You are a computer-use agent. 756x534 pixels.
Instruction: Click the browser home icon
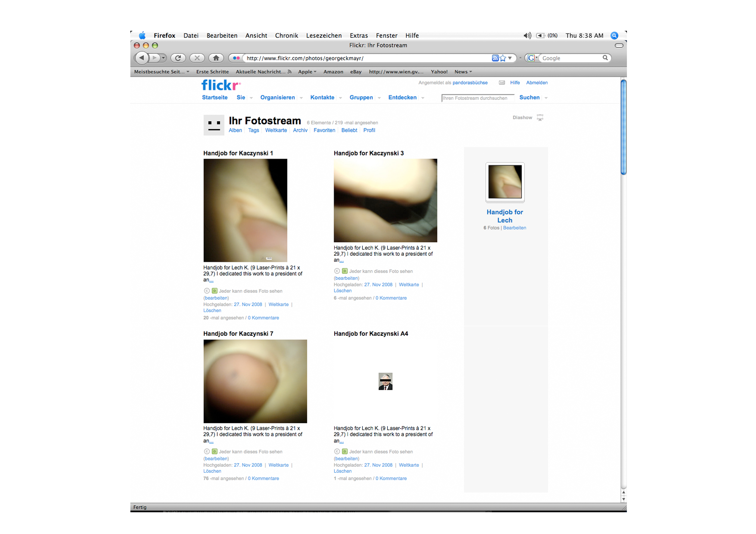coord(216,58)
